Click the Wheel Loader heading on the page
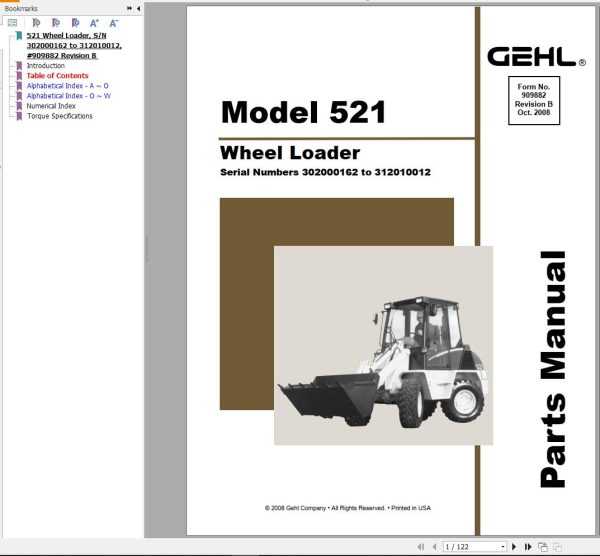 click(290, 153)
